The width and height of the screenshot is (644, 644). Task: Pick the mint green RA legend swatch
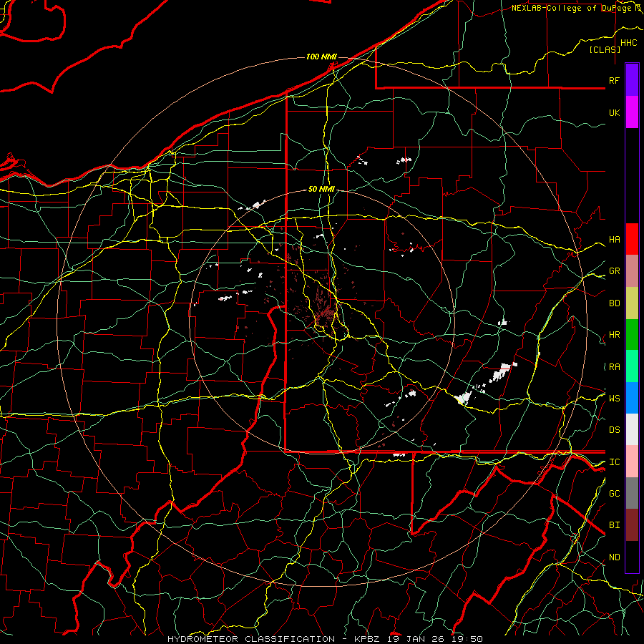[632, 366]
